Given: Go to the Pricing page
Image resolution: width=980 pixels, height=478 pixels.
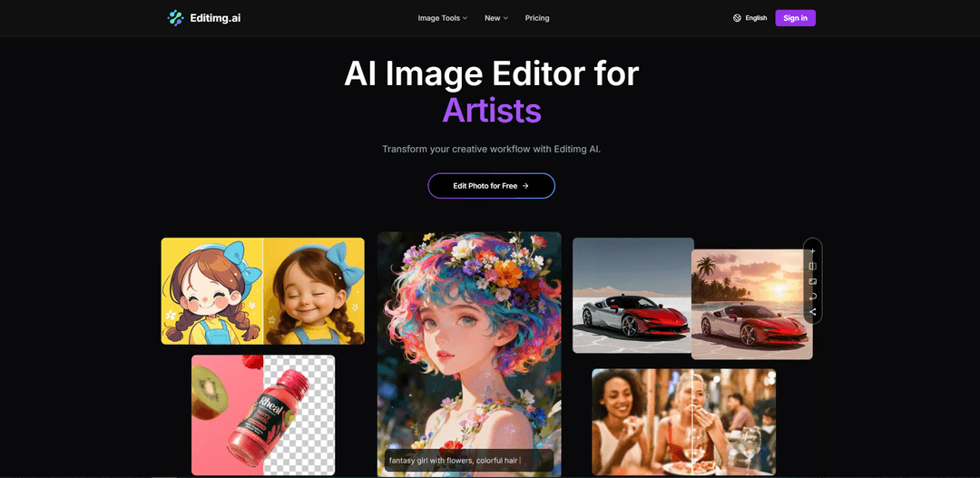Looking at the screenshot, I should [x=537, y=18].
